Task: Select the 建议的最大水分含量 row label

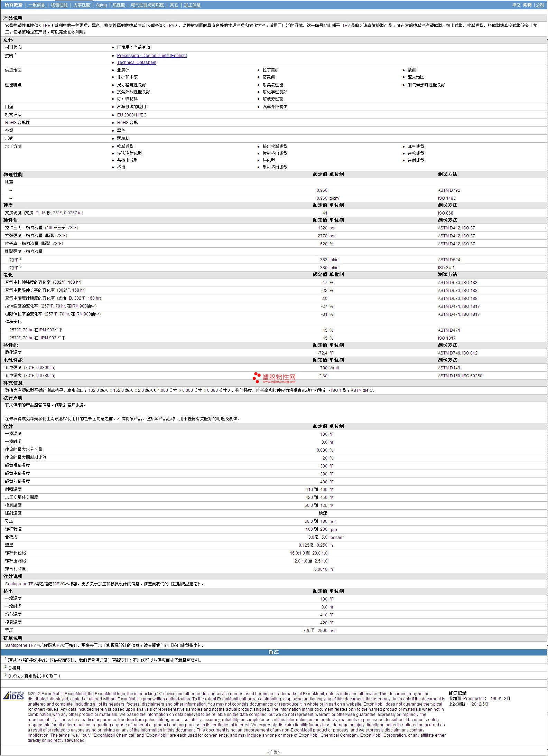Action: coord(24,450)
